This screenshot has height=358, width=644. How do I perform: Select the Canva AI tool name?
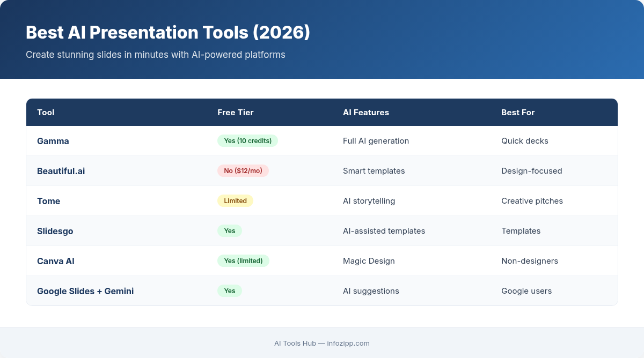[56, 261]
